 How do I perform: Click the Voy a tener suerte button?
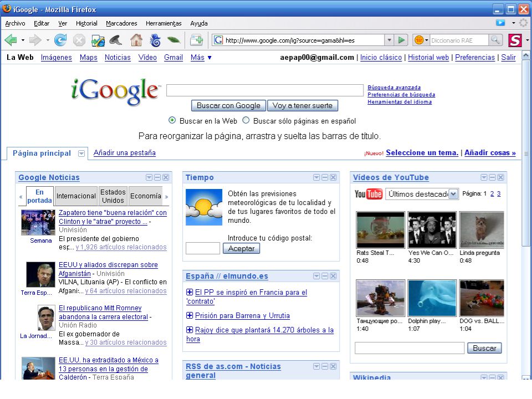(303, 105)
